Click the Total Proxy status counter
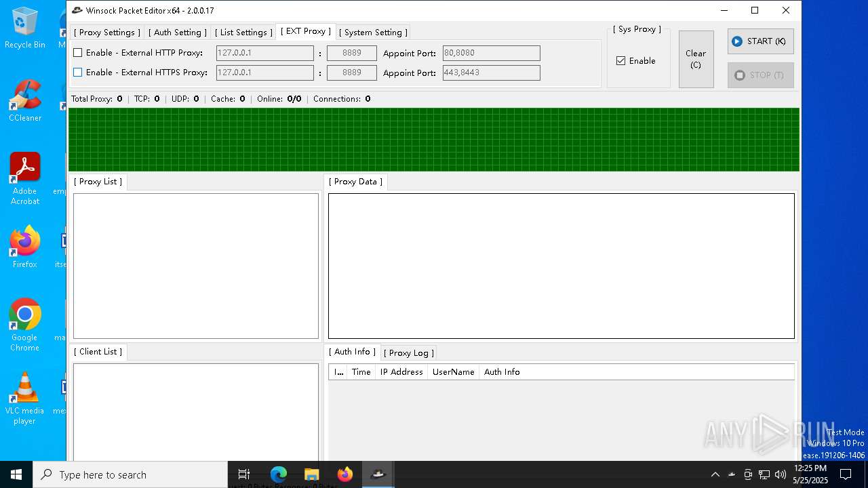 pos(97,99)
